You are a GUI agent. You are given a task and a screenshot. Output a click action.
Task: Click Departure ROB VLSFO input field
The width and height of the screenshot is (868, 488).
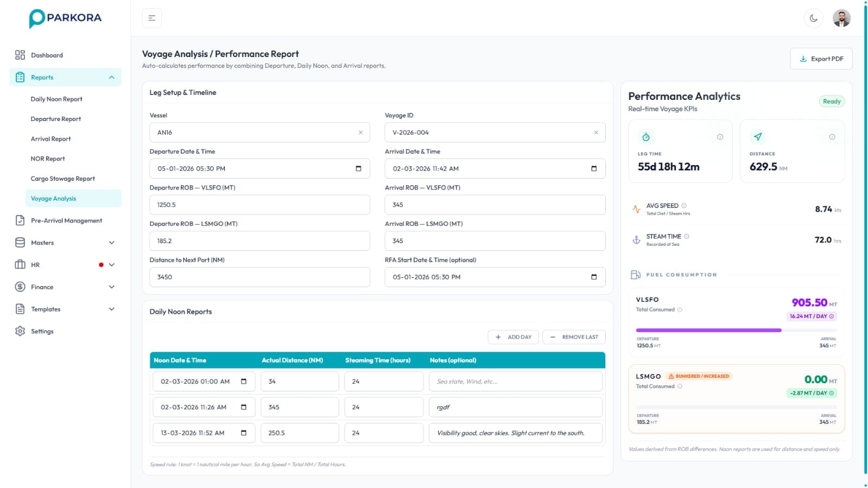(x=259, y=205)
